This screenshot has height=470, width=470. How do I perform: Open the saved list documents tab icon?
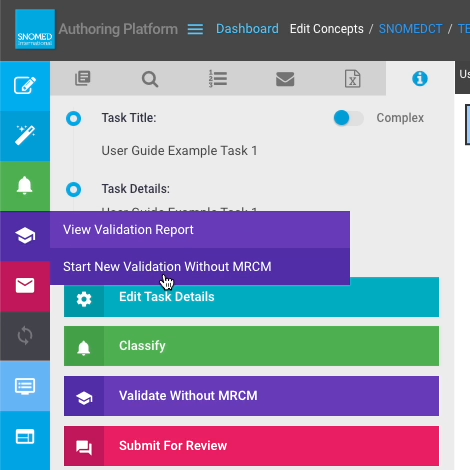pos(83,79)
